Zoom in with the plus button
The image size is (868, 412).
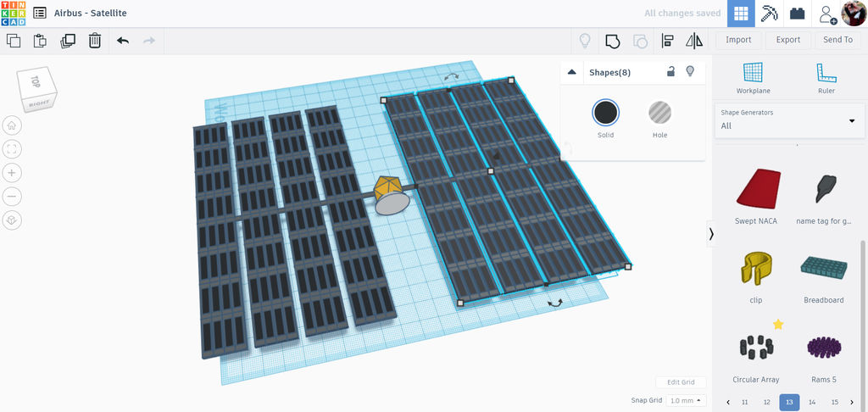tap(12, 173)
